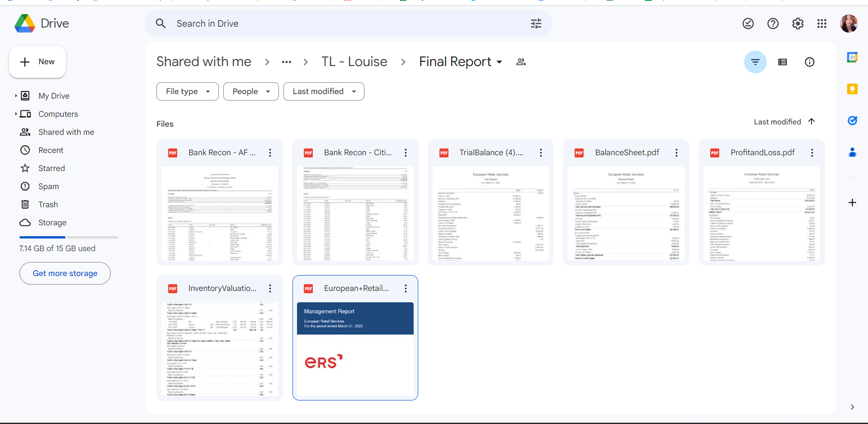Open European+Retail Management Report thumbnail
868x424 pixels.
[x=355, y=349]
